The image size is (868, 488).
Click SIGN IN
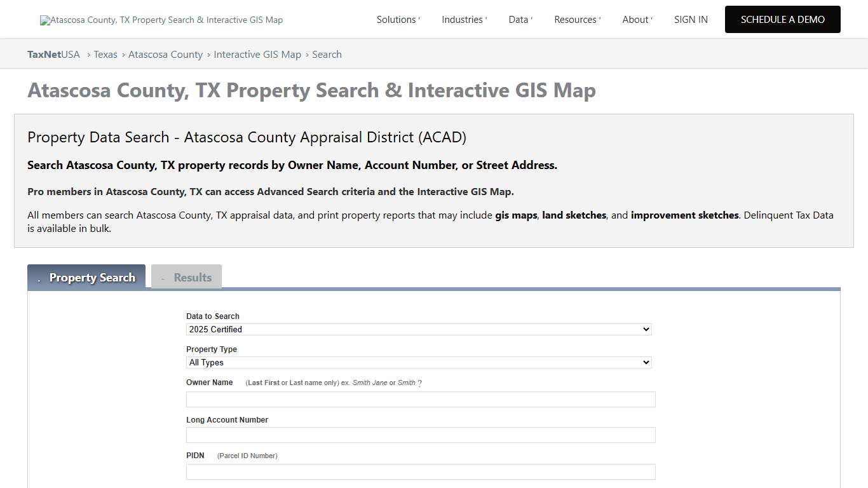[691, 19]
